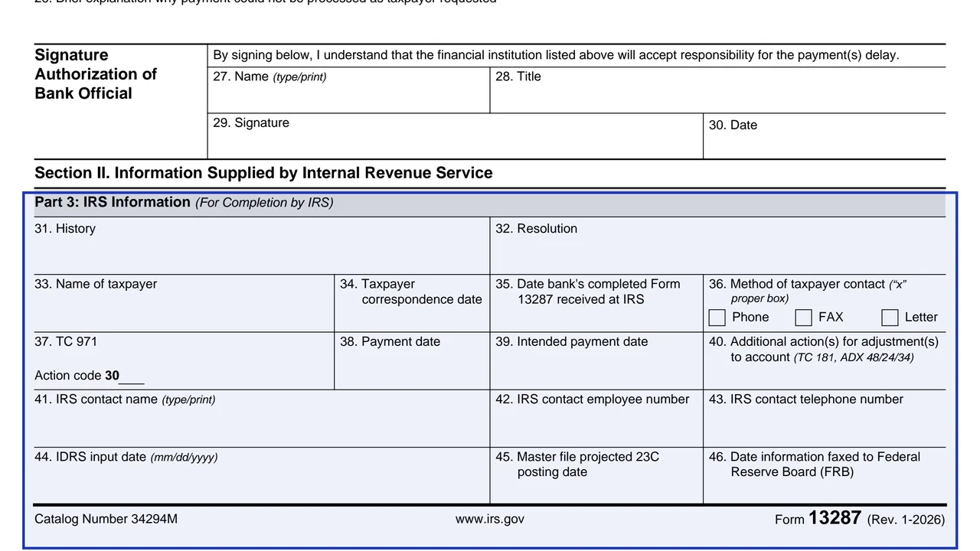Screen dimensions: 980x551
Task: Click the IRS contact name field 41
Action: (x=261, y=419)
